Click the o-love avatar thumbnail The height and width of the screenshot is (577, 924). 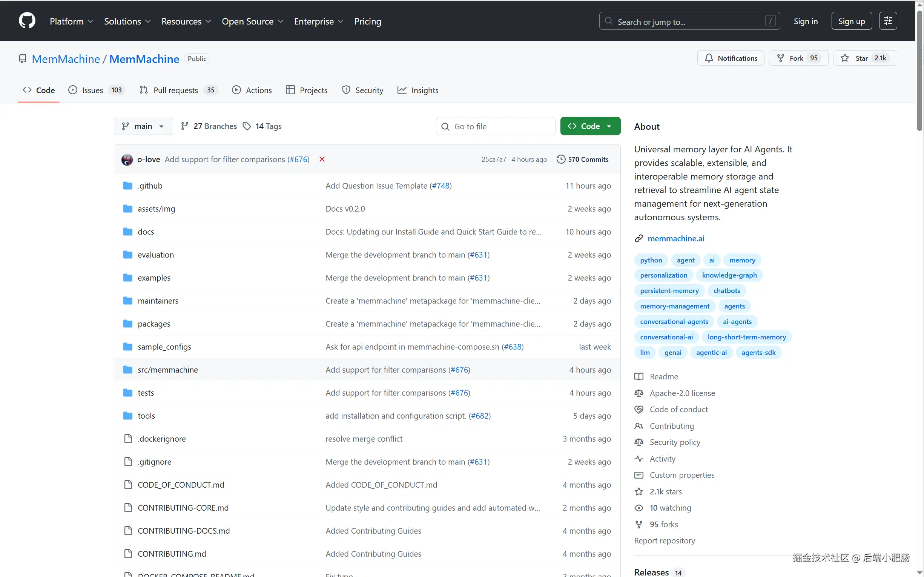(x=127, y=160)
